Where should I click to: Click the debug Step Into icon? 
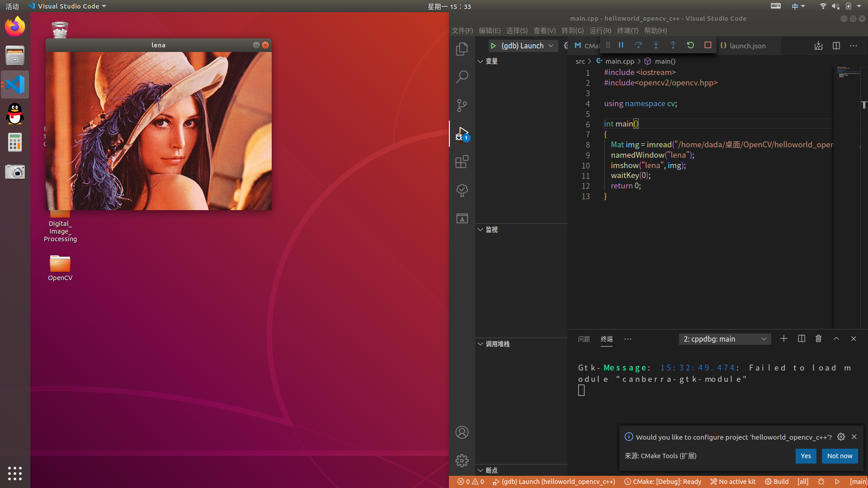656,45
